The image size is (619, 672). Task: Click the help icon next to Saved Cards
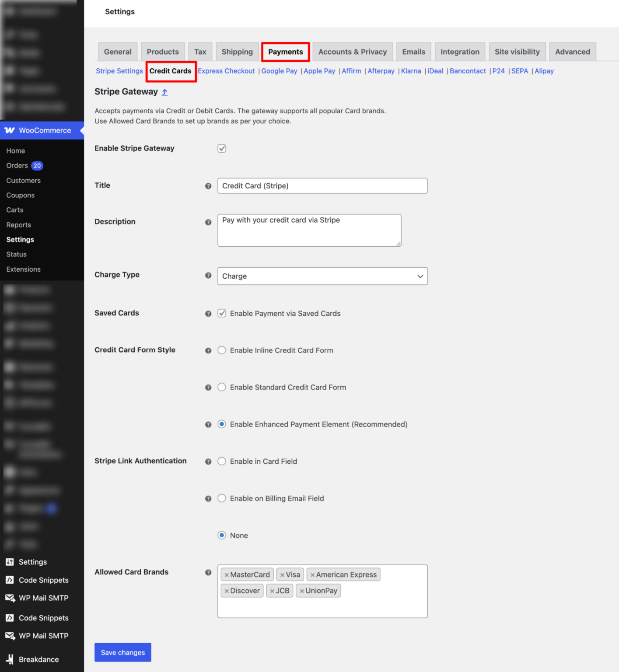click(x=208, y=313)
